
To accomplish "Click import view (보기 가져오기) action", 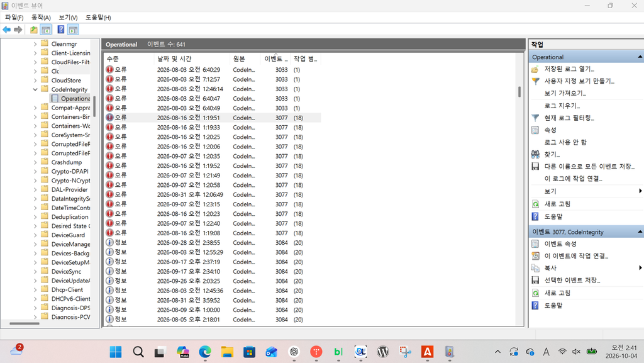I will point(565,93).
